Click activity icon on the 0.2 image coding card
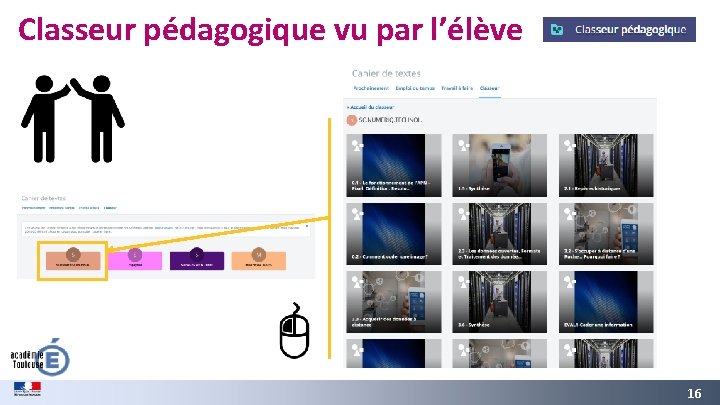720x405 pixels. tap(357, 214)
